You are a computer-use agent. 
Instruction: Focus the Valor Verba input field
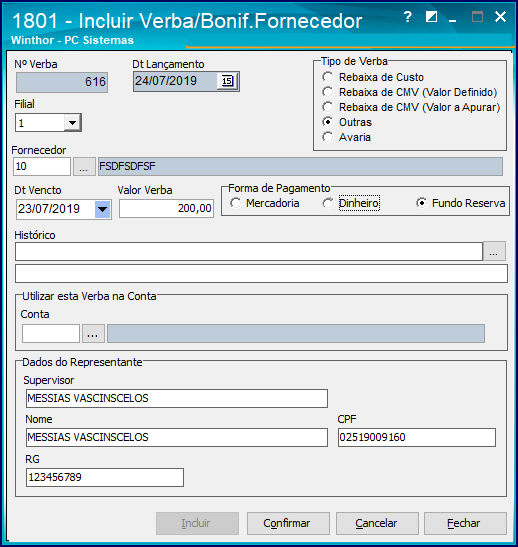click(x=166, y=209)
